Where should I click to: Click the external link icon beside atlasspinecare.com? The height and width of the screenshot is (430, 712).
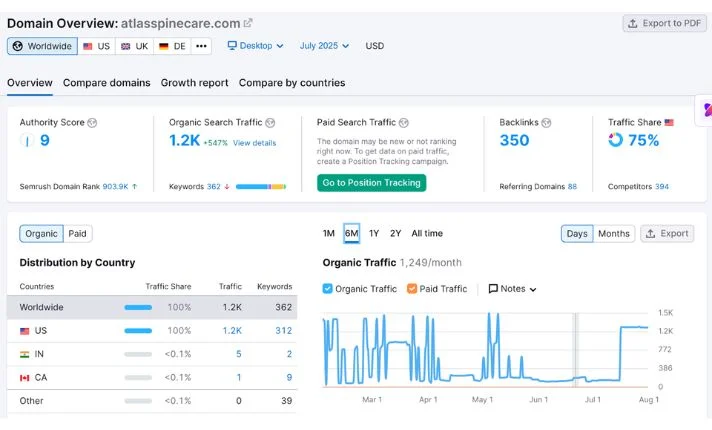(x=248, y=23)
